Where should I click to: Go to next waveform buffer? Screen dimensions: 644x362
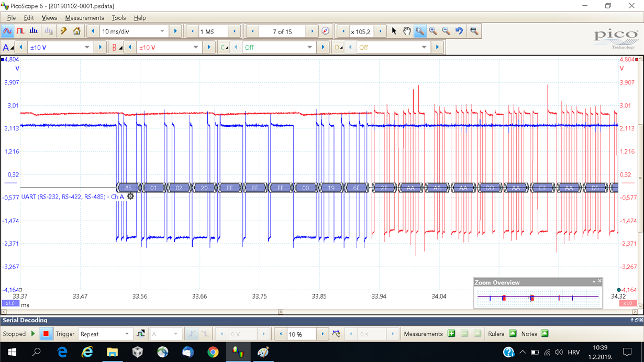(x=312, y=31)
